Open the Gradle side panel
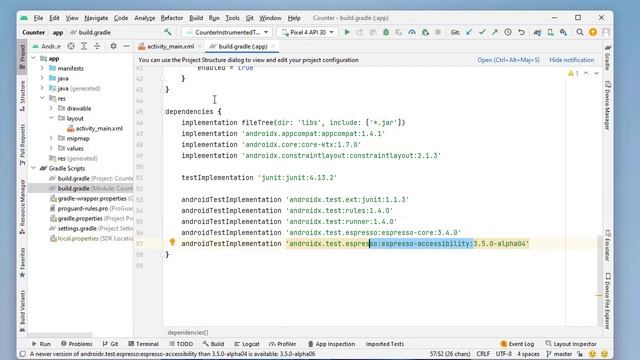Screen dimensions: 640x360 pyautogui.click(x=607, y=57)
